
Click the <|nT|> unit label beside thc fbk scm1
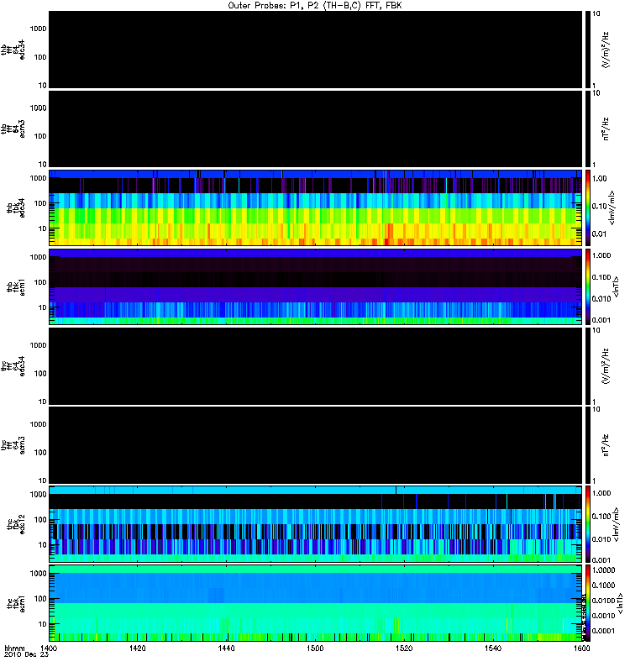(619, 604)
